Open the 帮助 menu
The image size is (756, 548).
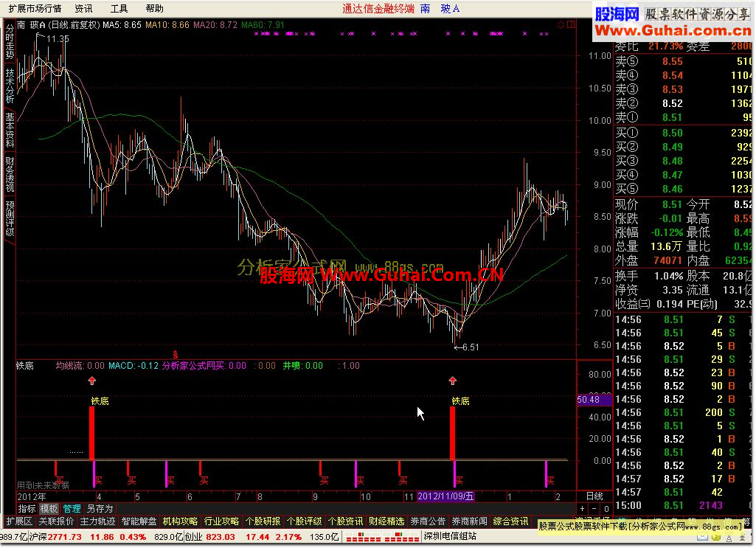pyautogui.click(x=154, y=9)
